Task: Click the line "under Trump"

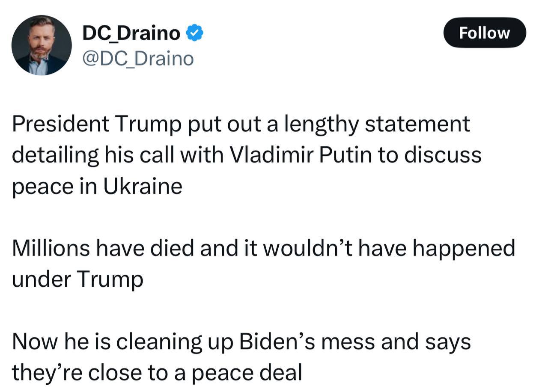Action: [x=77, y=279]
